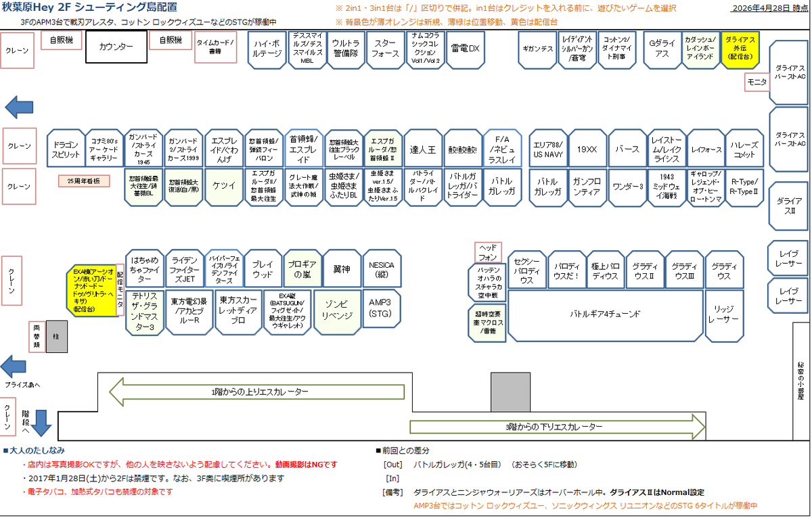Click テトリス ザ・グランドマスター3 cabinet

[145, 313]
